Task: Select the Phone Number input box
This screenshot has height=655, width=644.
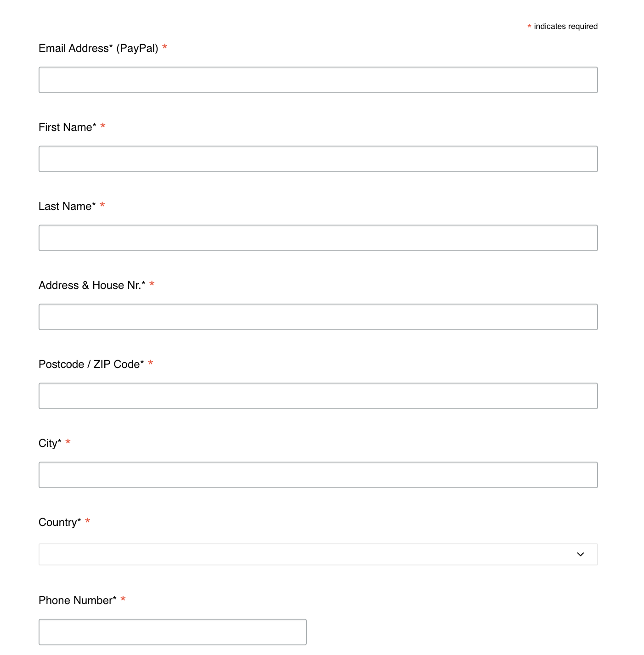Action: click(x=172, y=632)
